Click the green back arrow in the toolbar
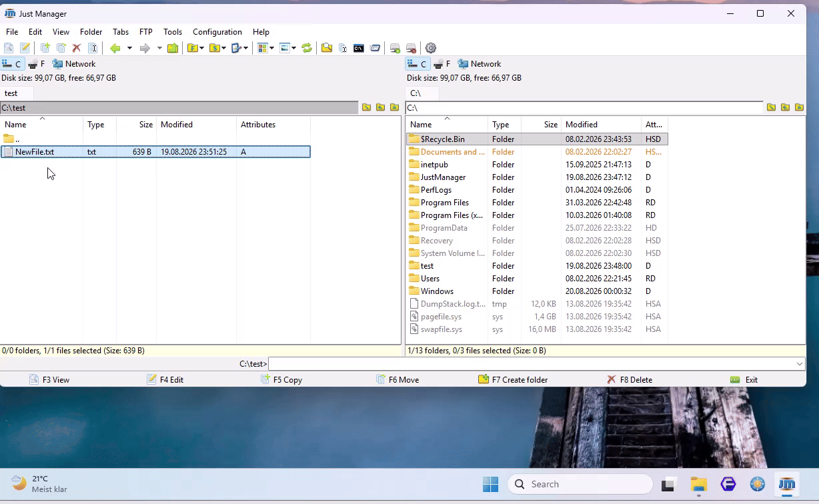This screenshot has width=819, height=504. [x=115, y=48]
